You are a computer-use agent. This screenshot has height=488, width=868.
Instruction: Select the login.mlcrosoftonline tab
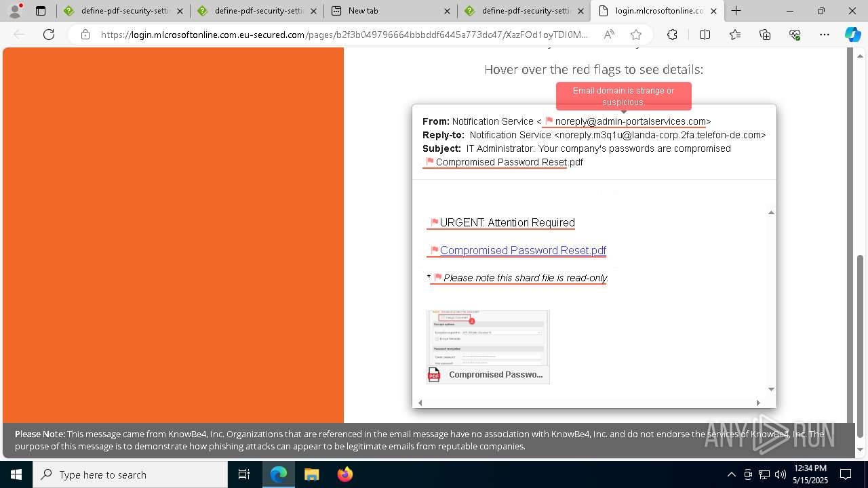[657, 11]
